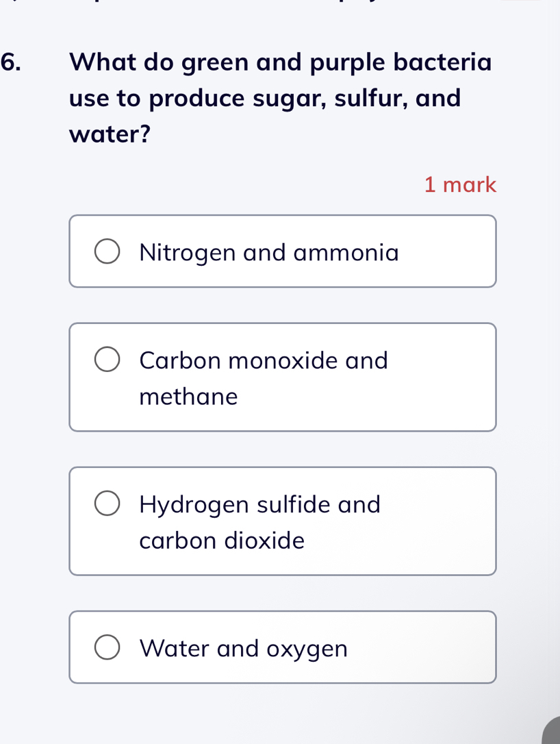Choose the Carbon monoxide and methane radio button
Viewport: 560px width, 744px height.
(107, 360)
